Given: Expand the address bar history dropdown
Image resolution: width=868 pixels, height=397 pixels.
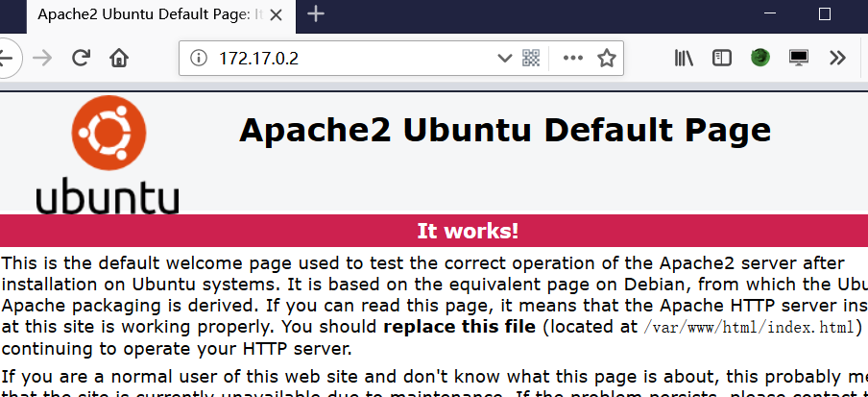Looking at the screenshot, I should [x=504, y=58].
